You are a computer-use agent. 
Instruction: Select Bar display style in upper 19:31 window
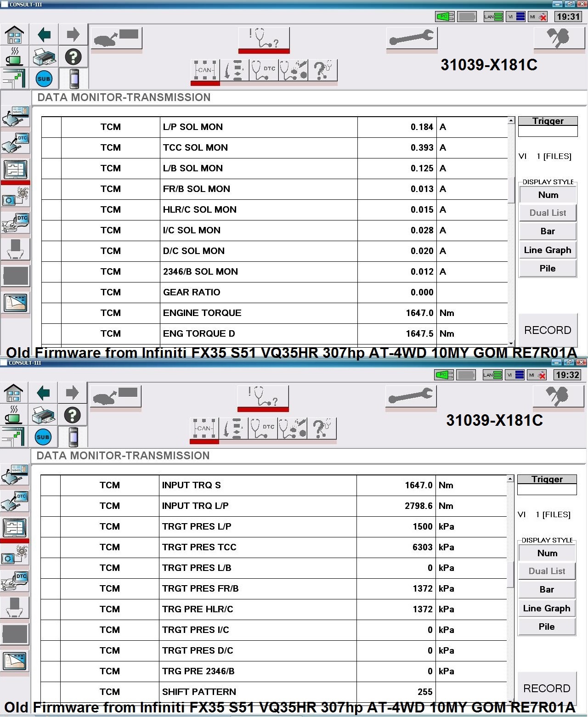coord(548,231)
